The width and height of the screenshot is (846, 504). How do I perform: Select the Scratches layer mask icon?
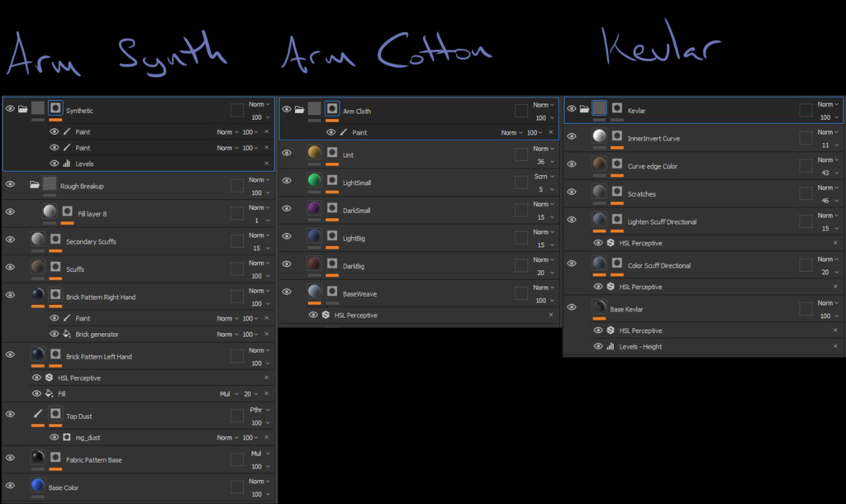click(x=617, y=192)
